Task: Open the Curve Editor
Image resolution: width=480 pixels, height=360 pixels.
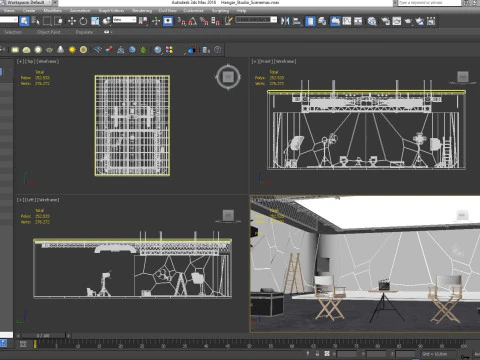Action: click(x=347, y=21)
